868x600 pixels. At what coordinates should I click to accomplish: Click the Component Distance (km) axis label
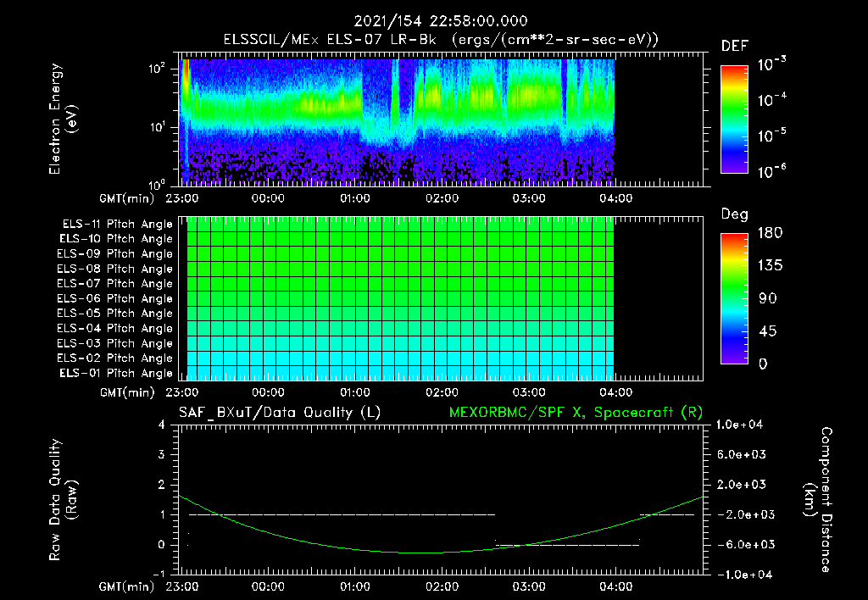click(x=818, y=500)
